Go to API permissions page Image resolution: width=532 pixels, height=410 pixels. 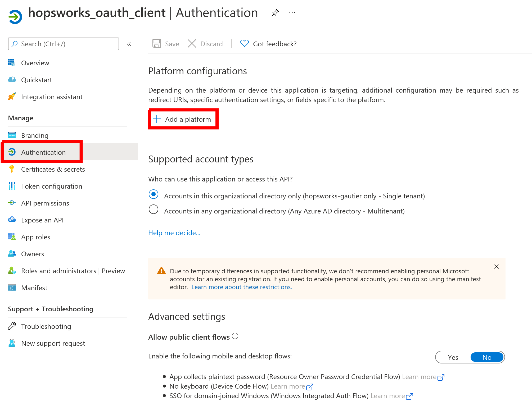tap(45, 203)
